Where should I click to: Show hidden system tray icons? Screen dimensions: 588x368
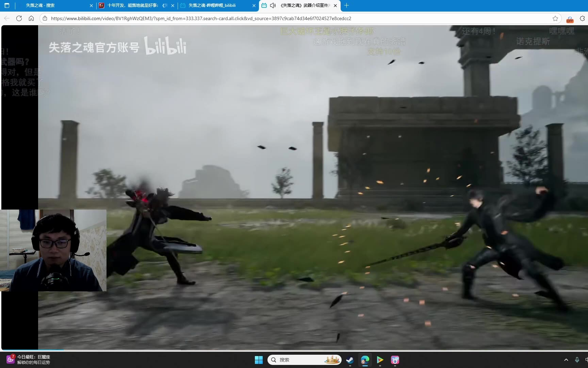pyautogui.click(x=566, y=360)
